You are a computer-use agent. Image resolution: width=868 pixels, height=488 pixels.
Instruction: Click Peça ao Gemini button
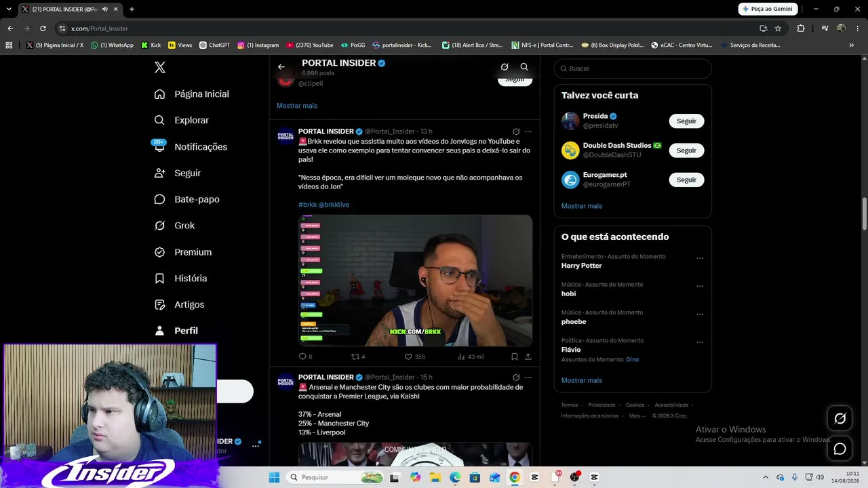[x=767, y=9]
